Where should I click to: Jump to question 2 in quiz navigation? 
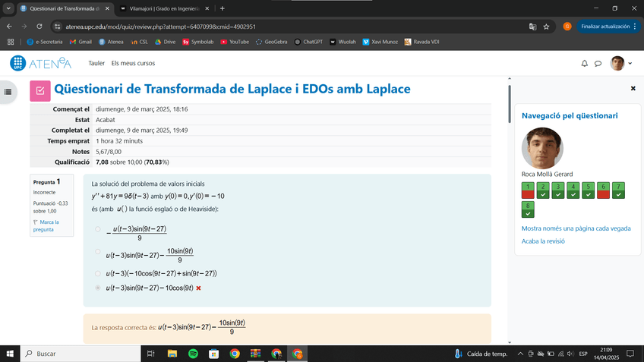click(x=543, y=190)
